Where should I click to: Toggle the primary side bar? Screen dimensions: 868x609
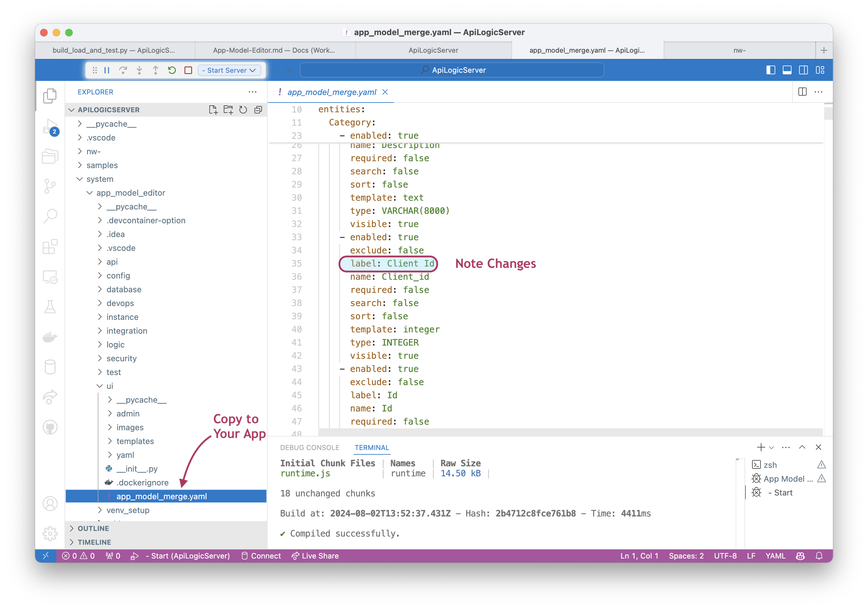pos(771,70)
